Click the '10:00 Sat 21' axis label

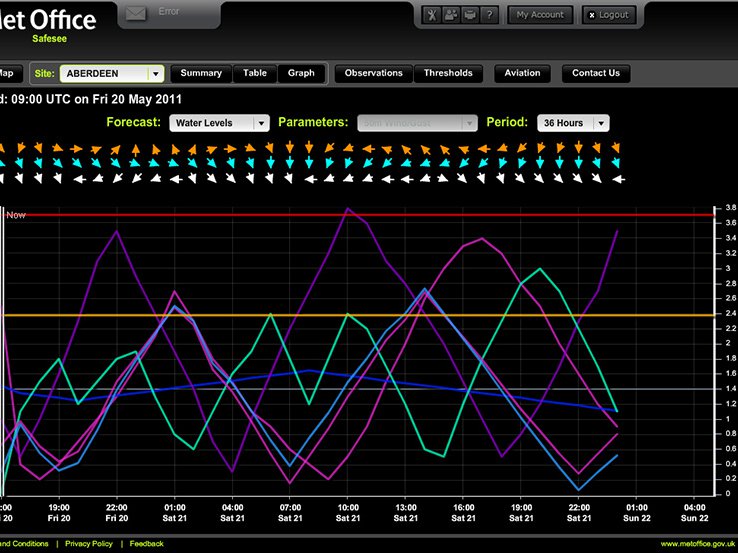(348, 513)
